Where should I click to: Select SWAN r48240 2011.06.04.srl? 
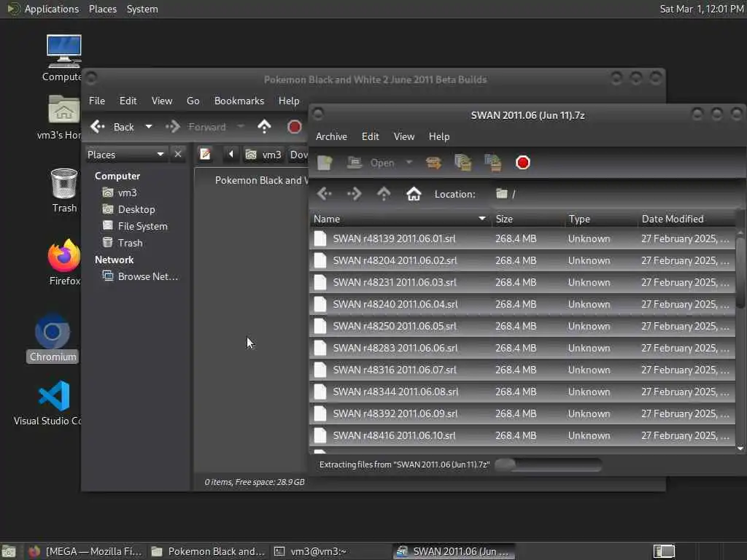(522, 304)
